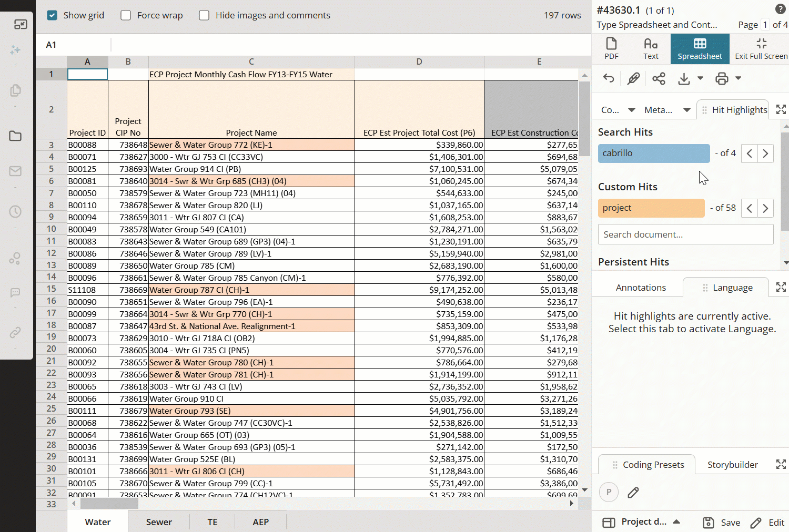
Task: Expand the Project d... layout menu arrow
Action: 676,521
